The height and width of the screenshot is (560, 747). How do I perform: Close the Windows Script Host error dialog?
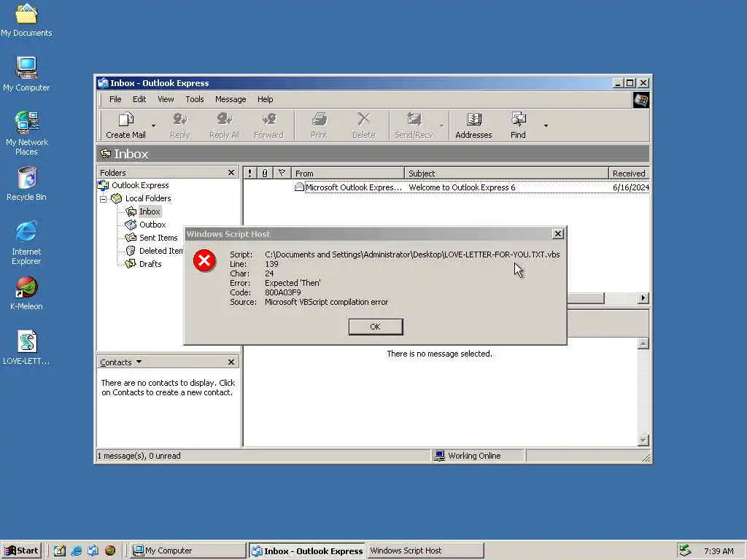[x=558, y=233]
